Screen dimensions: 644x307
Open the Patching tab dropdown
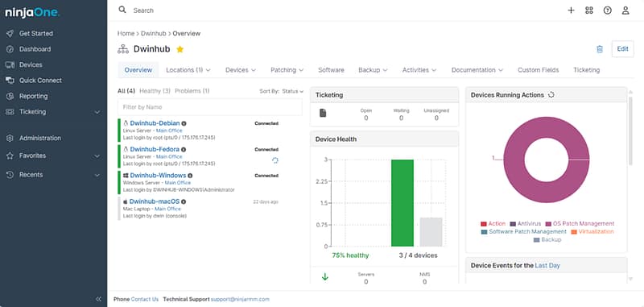pyautogui.click(x=287, y=70)
